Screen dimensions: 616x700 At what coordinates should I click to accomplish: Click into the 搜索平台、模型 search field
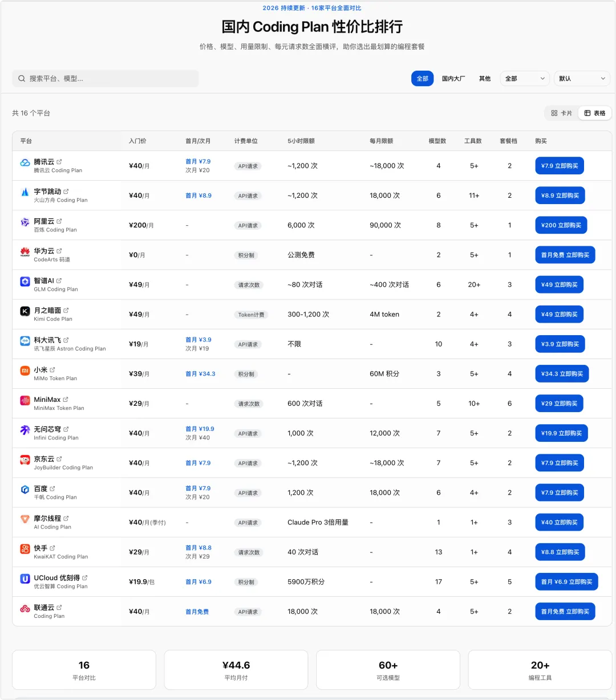[x=106, y=79]
